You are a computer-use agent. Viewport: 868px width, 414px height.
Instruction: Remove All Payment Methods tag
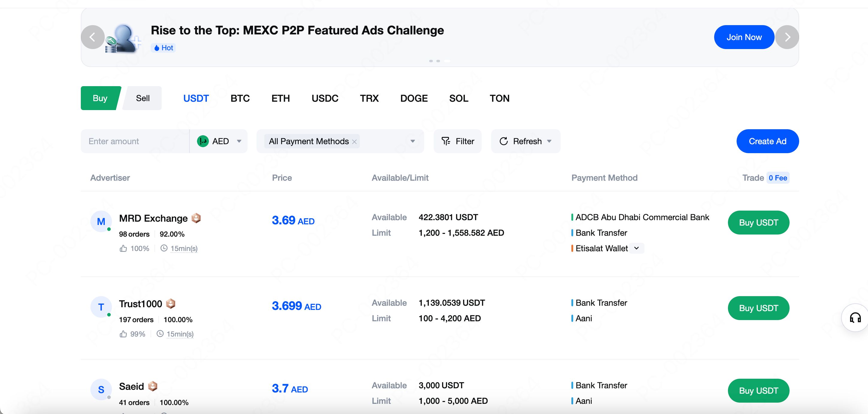(x=354, y=142)
